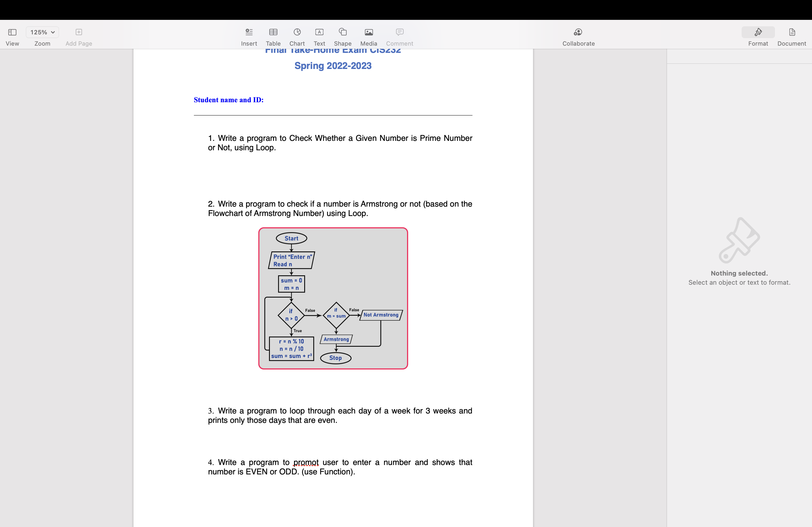Open the View sidebar options icon
The image size is (812, 527).
[x=12, y=32]
